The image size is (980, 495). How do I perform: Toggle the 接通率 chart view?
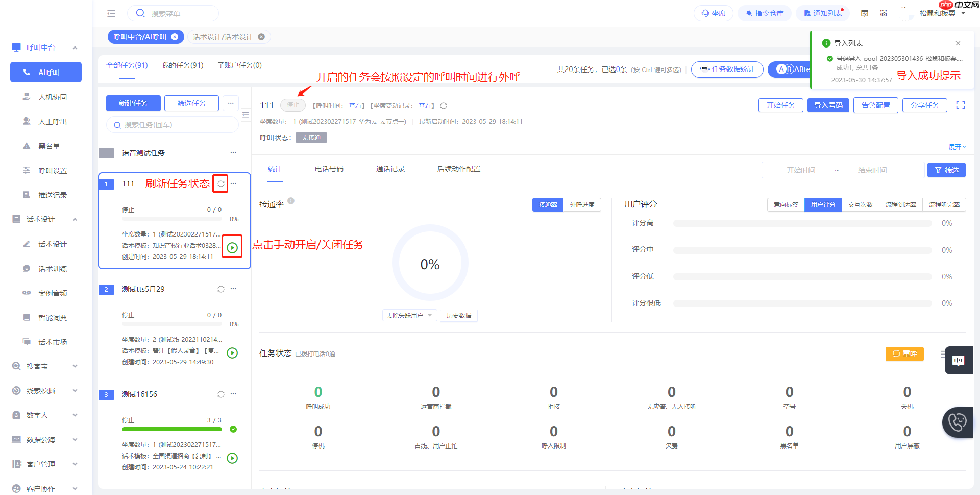(548, 205)
